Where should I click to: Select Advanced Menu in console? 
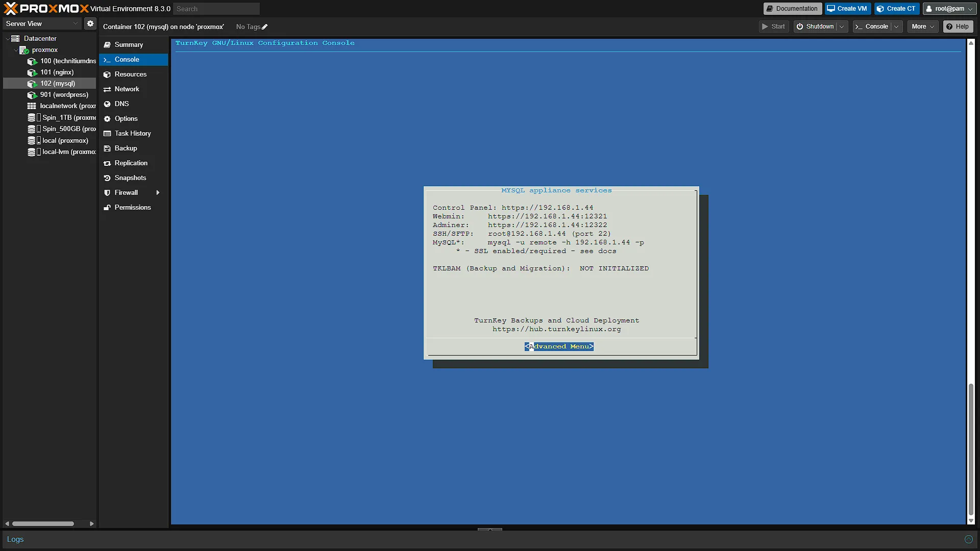pos(559,346)
